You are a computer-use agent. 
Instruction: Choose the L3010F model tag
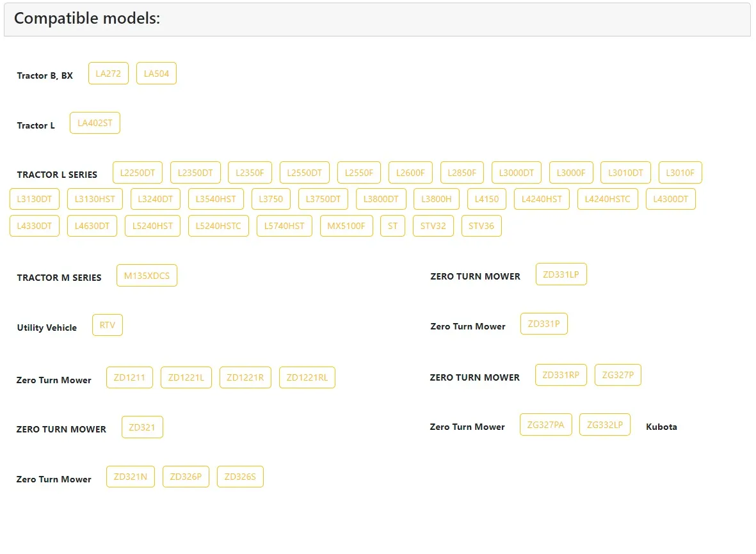pyautogui.click(x=680, y=173)
